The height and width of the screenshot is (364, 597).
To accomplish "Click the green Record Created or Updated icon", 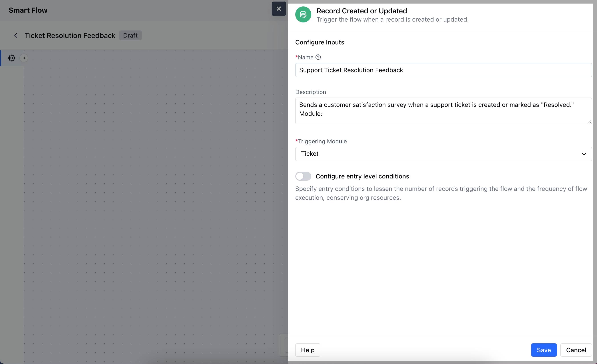I will (x=303, y=14).
